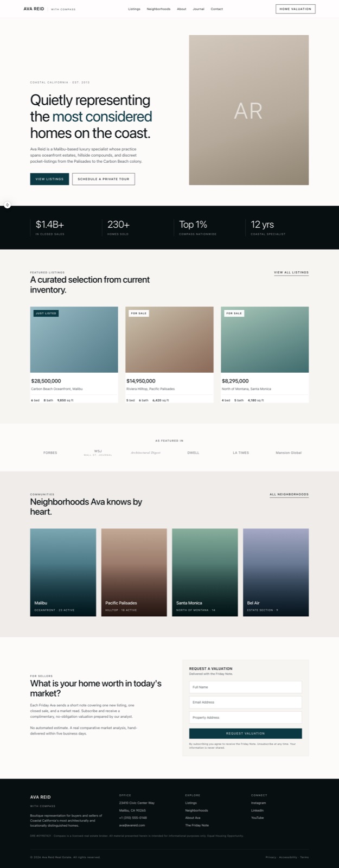Click the View Listings hero button

49,179
